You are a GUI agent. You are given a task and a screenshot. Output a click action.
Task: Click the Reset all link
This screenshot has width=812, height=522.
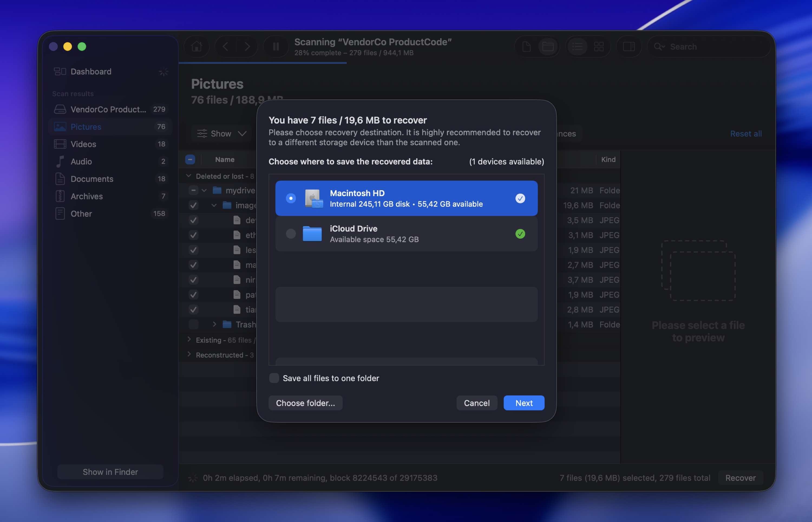(x=746, y=134)
